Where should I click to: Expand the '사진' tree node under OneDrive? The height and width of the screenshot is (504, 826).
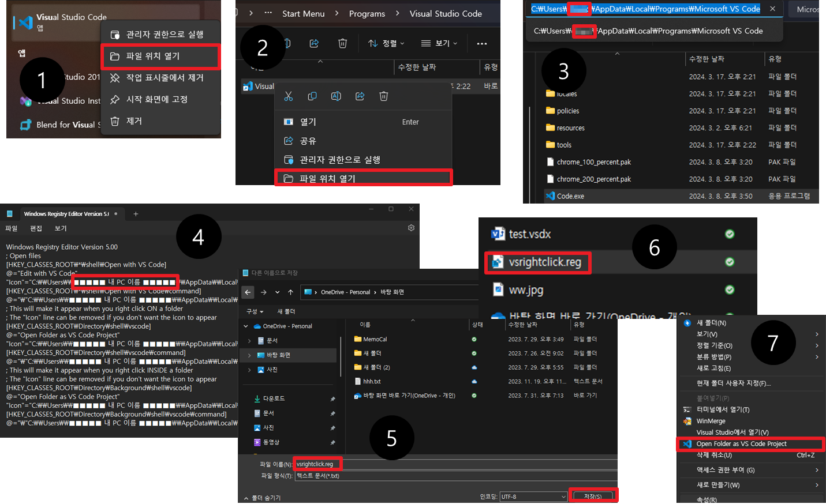(x=249, y=370)
